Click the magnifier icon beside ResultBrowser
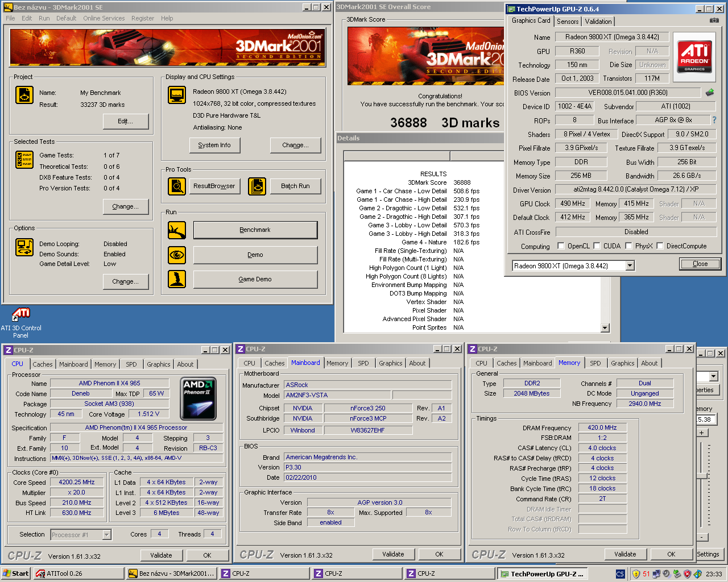This screenshot has width=728, height=582. click(177, 186)
